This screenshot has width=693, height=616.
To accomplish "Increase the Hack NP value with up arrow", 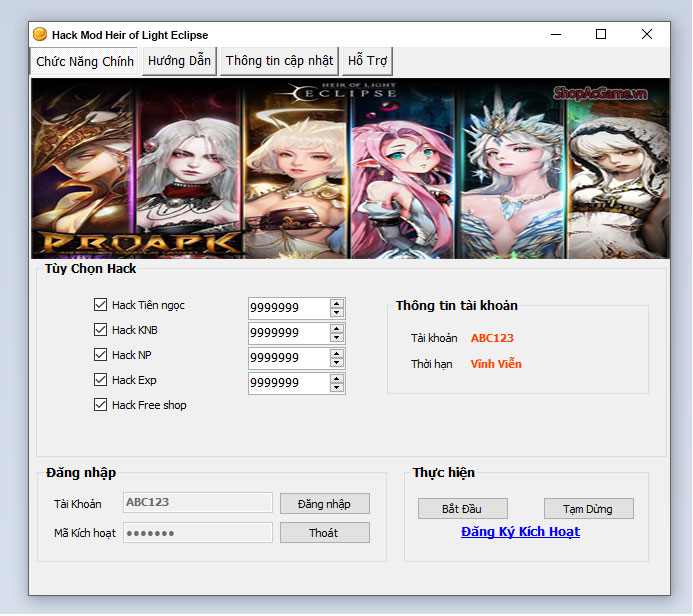I will [x=337, y=354].
